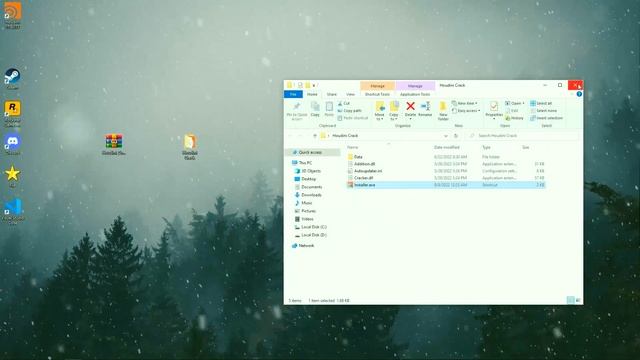
Task: Sort by the Type column header
Action: [x=486, y=147]
